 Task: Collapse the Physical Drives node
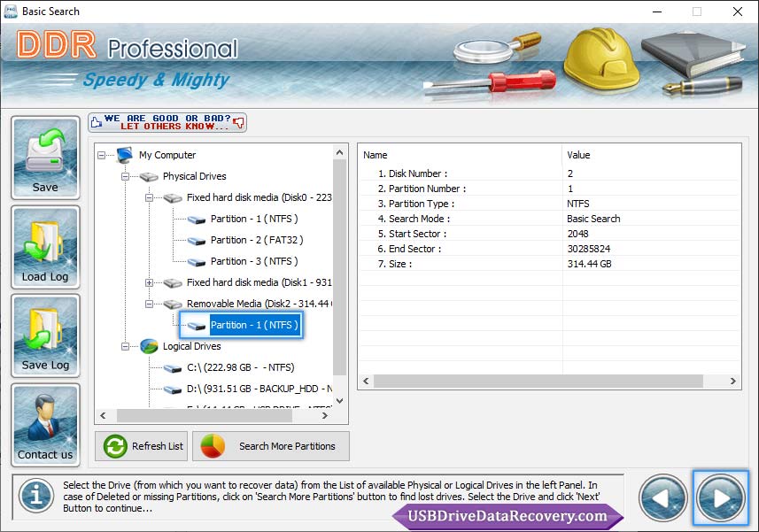click(x=125, y=176)
